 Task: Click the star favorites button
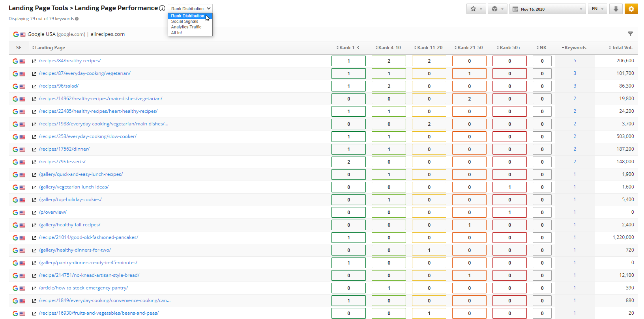tap(476, 9)
